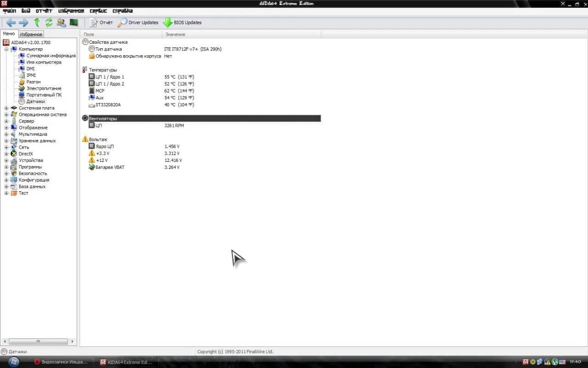Click the sidebar horizontal scrollbar thumb
Viewport: 588px width, 368px height.
(38, 342)
